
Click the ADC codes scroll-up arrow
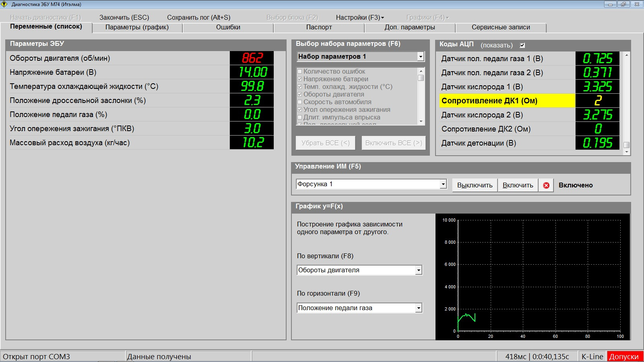(x=627, y=55)
